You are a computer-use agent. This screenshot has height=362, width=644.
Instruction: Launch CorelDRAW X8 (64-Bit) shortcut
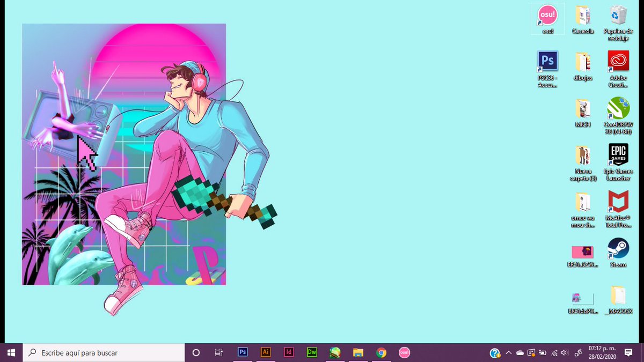[618, 116]
